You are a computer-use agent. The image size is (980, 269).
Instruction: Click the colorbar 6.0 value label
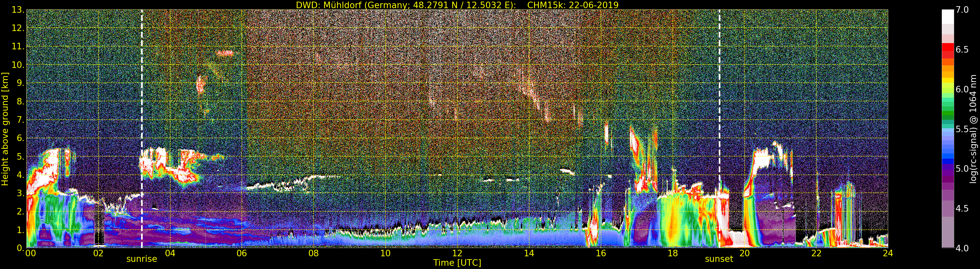tap(962, 89)
